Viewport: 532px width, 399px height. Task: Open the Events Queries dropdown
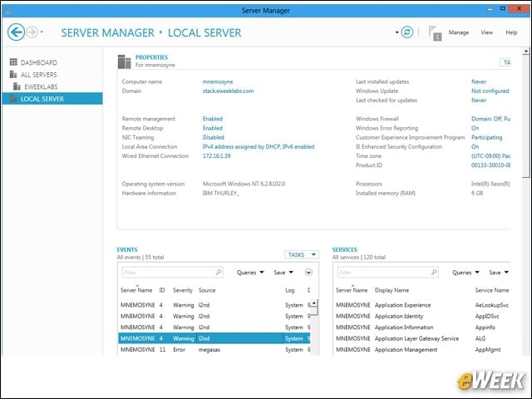pos(250,273)
